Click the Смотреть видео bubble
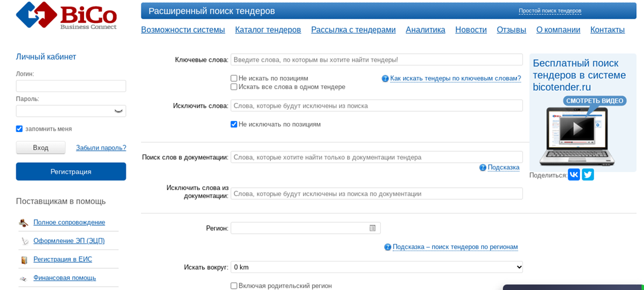644x290 pixels. 594,101
